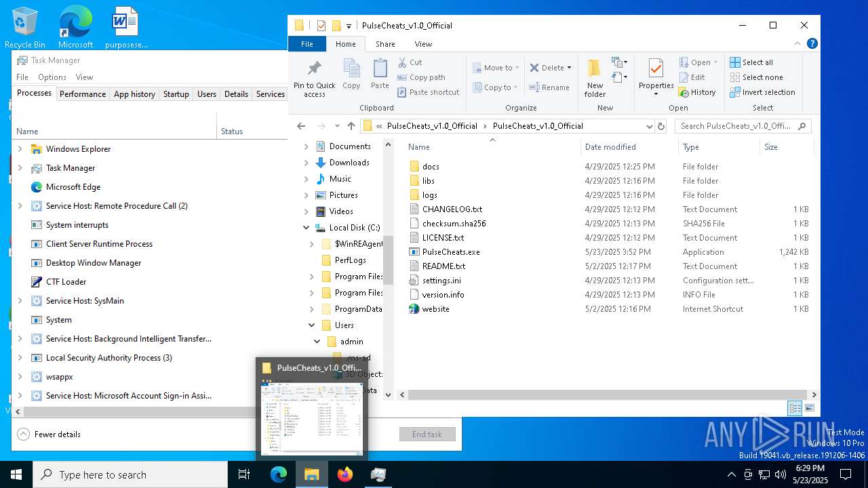Open Explorer Help question mark icon
This screenshot has height=488, width=868.
812,43
